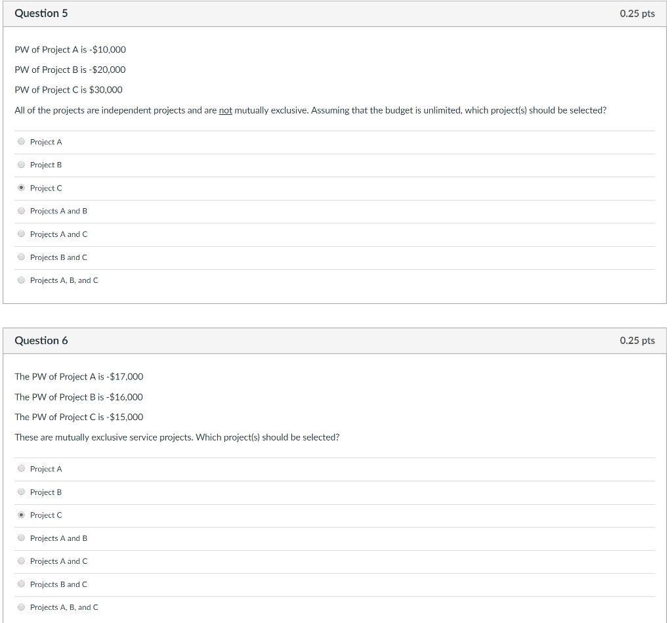This screenshot has width=672, height=623.
Task: Click the line 'PW of Project C is $30,000'
Action: click(68, 90)
